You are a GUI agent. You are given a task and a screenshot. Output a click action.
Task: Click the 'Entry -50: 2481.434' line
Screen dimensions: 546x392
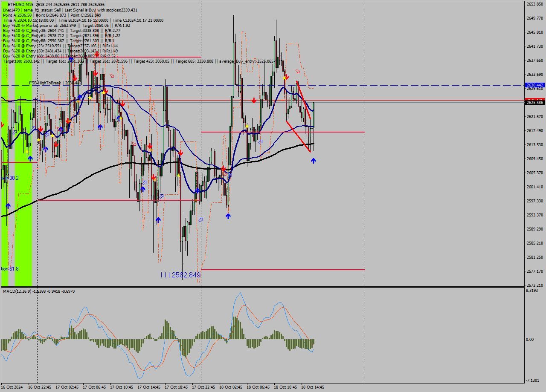[60, 51]
